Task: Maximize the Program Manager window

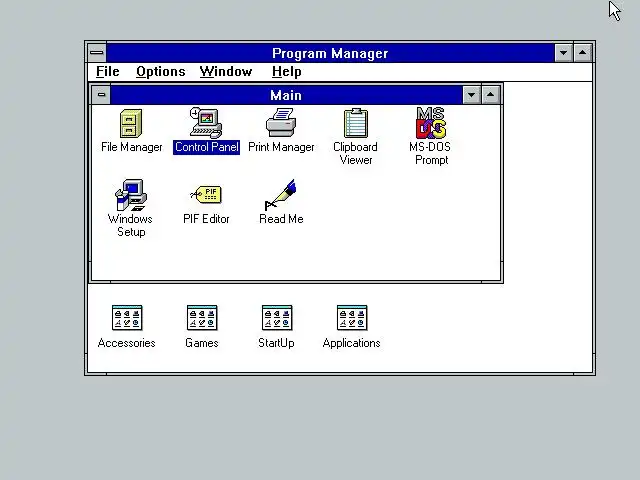Action: point(583,53)
